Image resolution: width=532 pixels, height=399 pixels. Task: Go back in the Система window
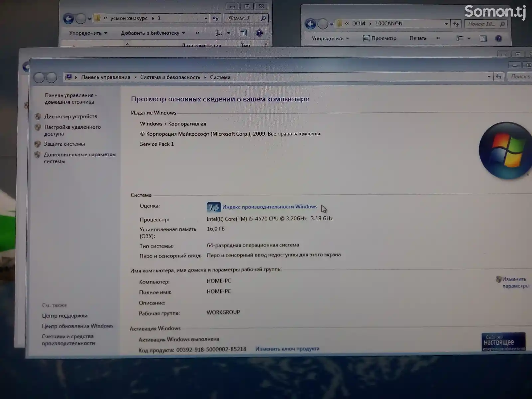pyautogui.click(x=39, y=78)
